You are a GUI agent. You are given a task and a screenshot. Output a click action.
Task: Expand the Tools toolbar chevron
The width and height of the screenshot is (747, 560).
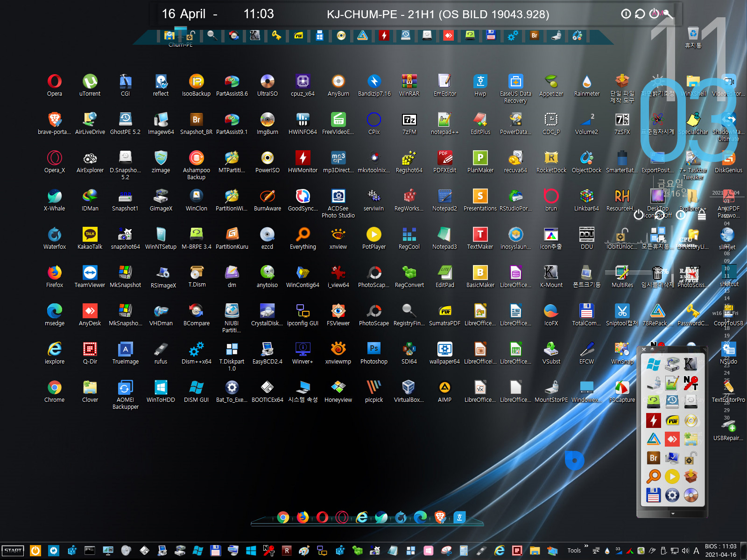pyautogui.click(x=586, y=546)
